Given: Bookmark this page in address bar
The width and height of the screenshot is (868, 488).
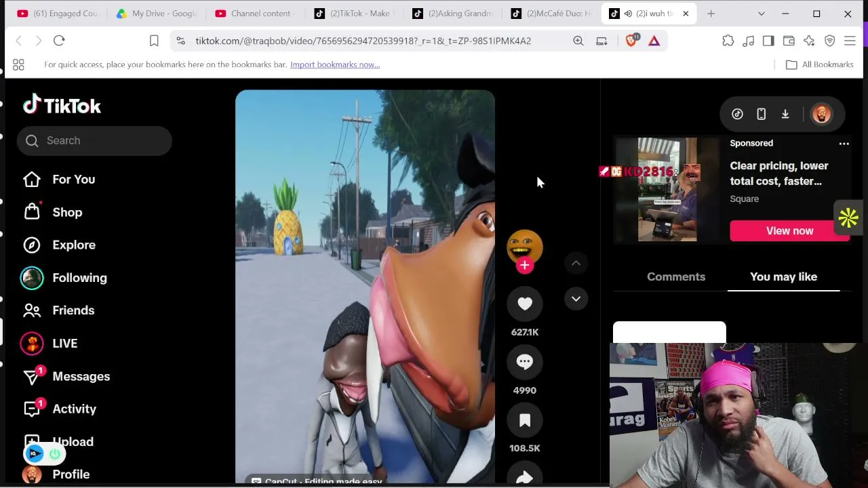Looking at the screenshot, I should [154, 41].
